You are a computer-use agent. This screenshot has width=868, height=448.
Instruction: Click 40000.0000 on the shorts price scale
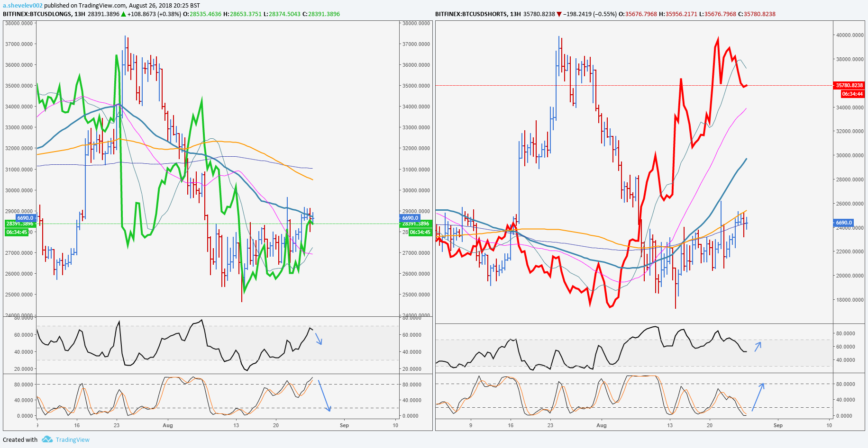(850, 35)
